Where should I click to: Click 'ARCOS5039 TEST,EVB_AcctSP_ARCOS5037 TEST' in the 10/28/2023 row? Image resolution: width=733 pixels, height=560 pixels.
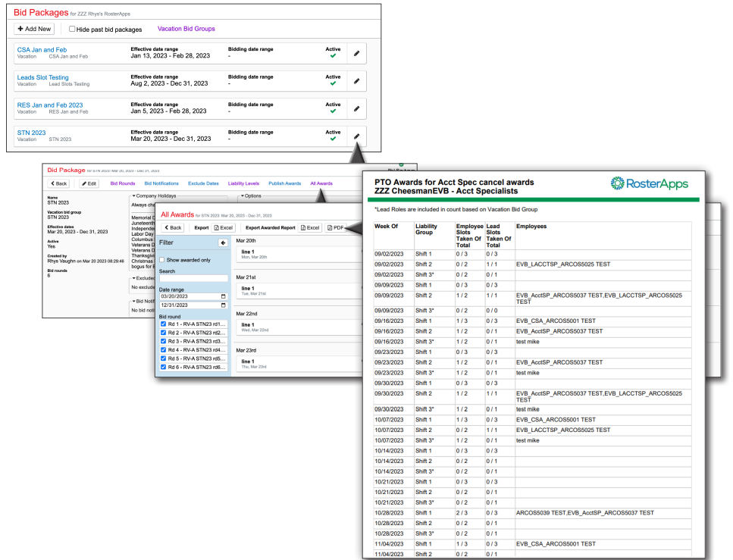point(585,513)
